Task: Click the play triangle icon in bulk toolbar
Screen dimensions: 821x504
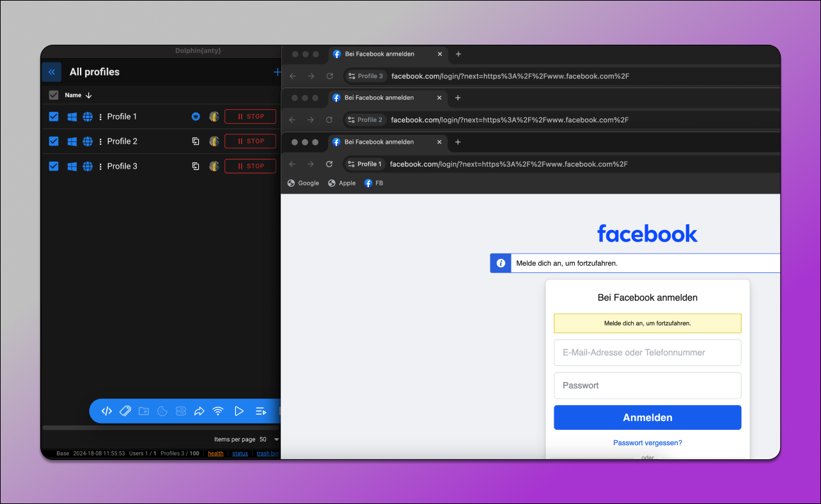Action: click(239, 411)
